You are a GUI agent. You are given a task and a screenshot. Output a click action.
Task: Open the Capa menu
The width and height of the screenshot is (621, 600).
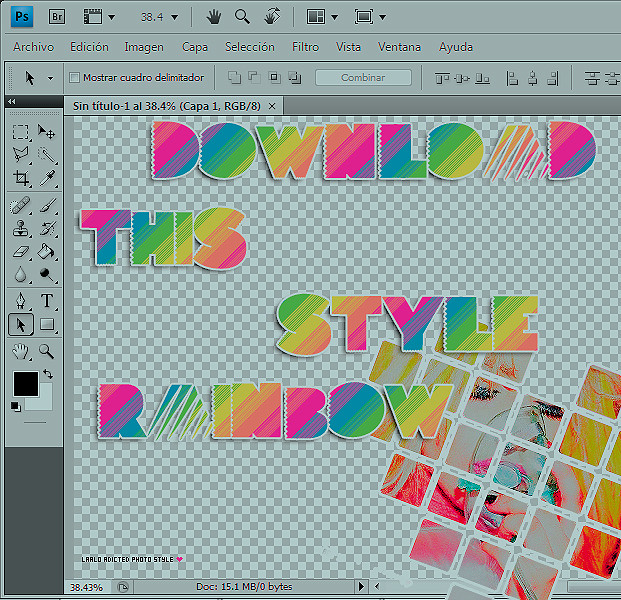point(195,47)
